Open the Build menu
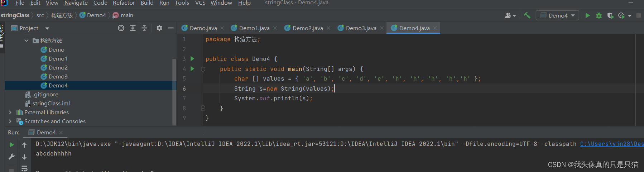This screenshot has height=172, width=644. (147, 3)
